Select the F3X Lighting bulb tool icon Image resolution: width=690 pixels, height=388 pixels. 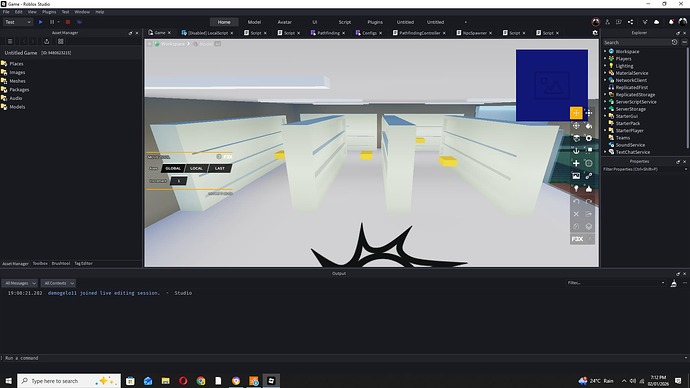point(576,189)
